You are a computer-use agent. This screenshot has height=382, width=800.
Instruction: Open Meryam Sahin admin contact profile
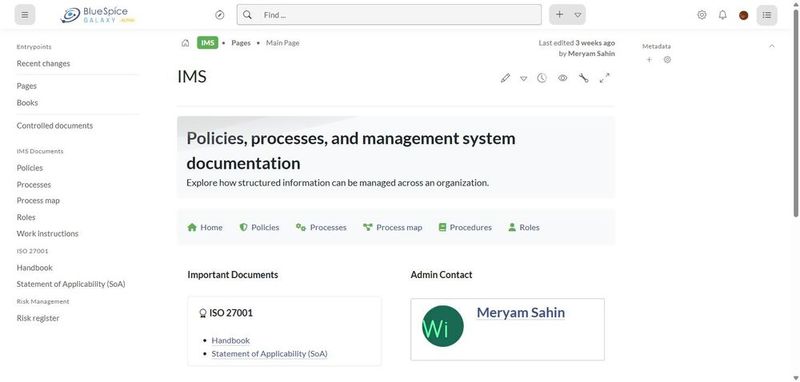(x=520, y=313)
